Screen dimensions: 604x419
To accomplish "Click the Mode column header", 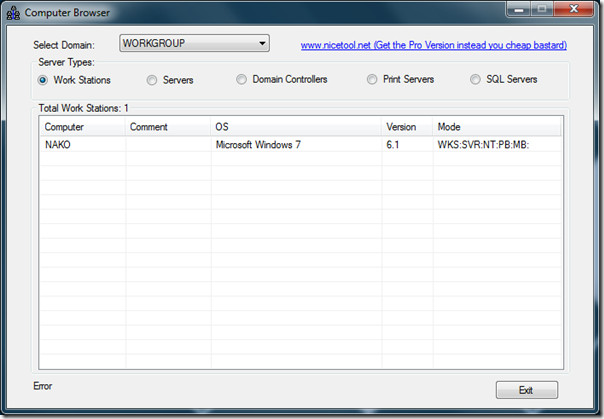I will pyautogui.click(x=497, y=127).
